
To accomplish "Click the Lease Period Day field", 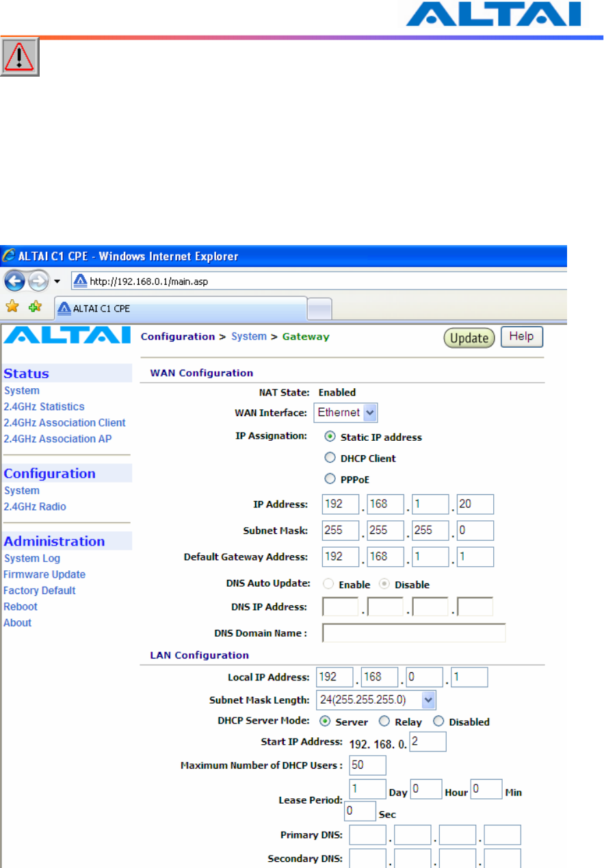I will click(367, 789).
